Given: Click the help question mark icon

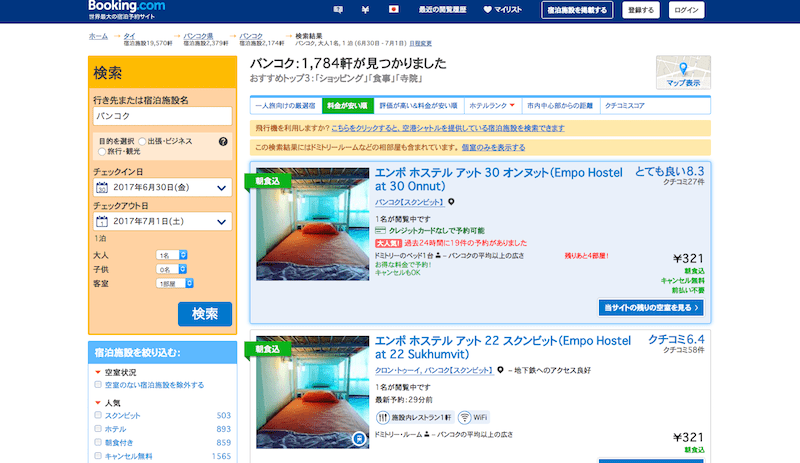Looking at the screenshot, I should pos(223,141).
